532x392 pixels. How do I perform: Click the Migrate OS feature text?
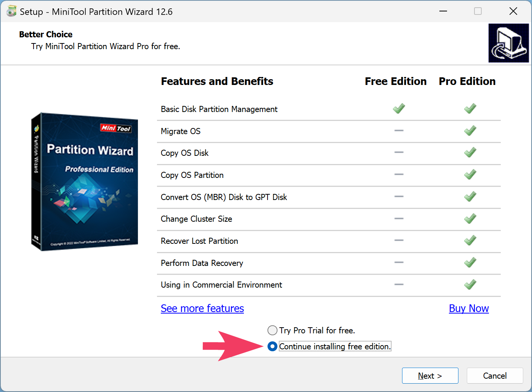tap(181, 131)
